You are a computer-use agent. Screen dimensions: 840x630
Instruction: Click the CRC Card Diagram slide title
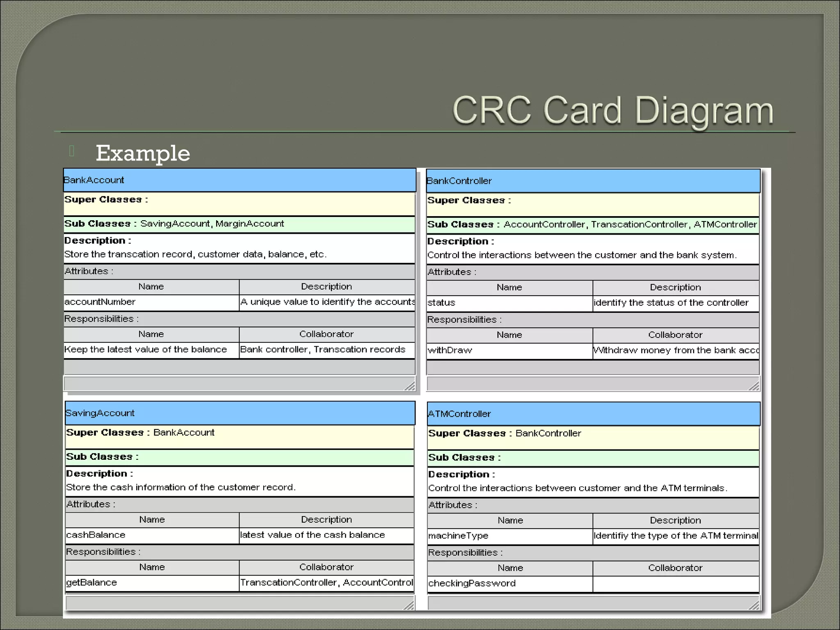click(613, 111)
